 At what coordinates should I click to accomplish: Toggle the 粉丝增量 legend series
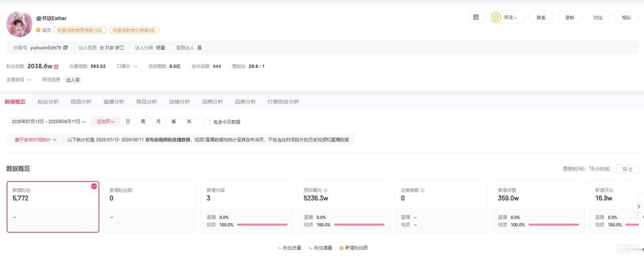click(x=320, y=248)
